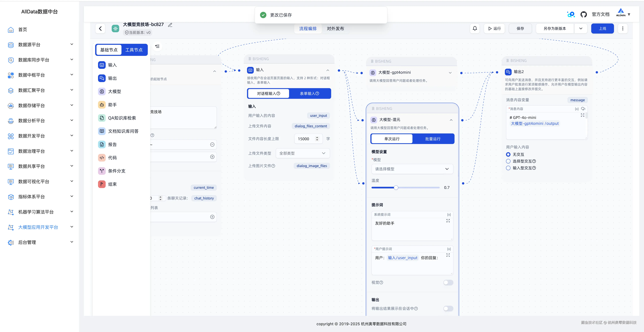
Task: Switch to the 对外发布 tab
Action: tap(335, 29)
